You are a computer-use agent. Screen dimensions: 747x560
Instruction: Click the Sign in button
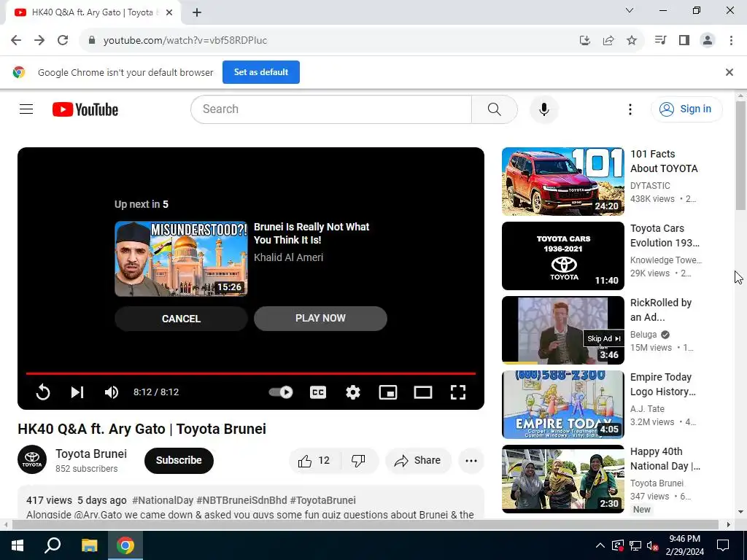(686, 109)
